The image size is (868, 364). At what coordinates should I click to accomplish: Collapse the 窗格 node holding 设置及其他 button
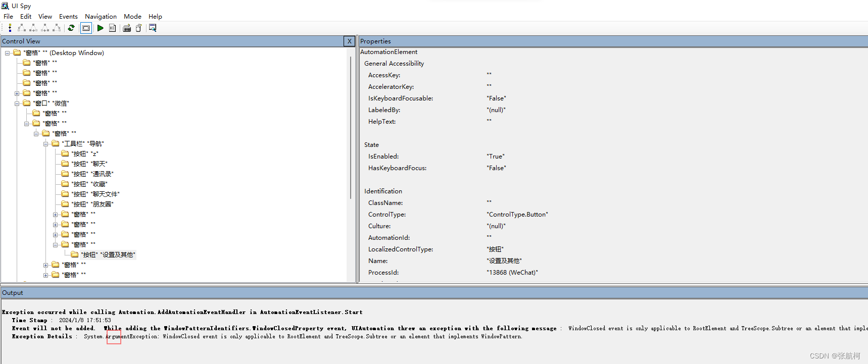[56, 245]
